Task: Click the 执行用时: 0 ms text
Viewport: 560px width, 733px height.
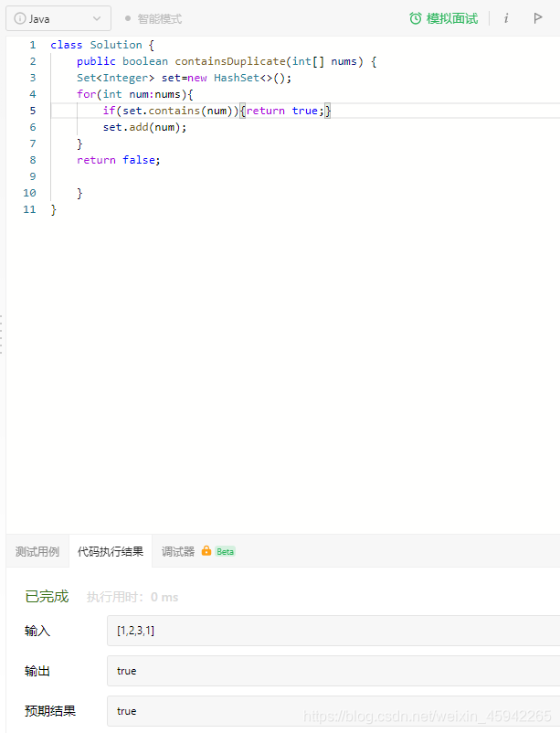Action: (x=132, y=597)
